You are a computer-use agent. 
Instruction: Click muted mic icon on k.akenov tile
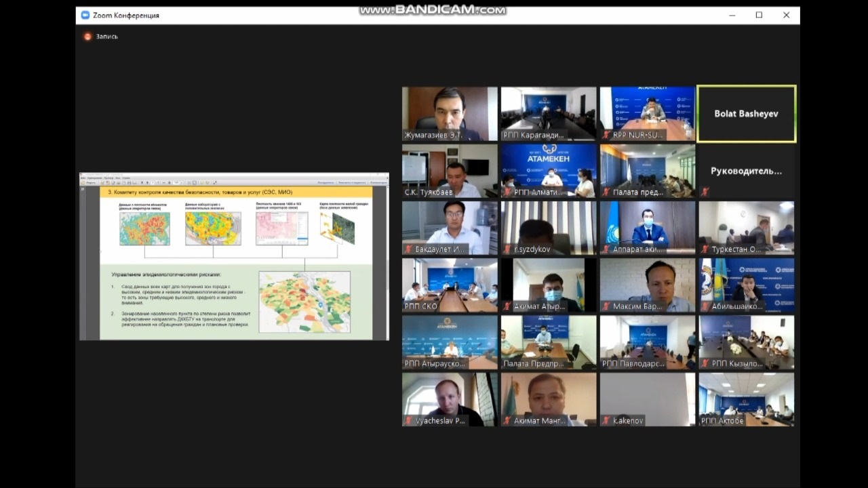click(606, 421)
